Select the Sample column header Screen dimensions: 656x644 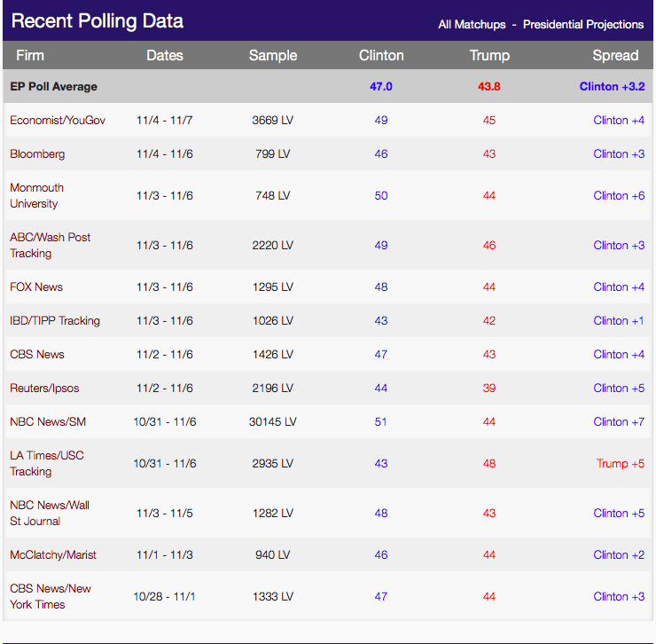click(273, 55)
